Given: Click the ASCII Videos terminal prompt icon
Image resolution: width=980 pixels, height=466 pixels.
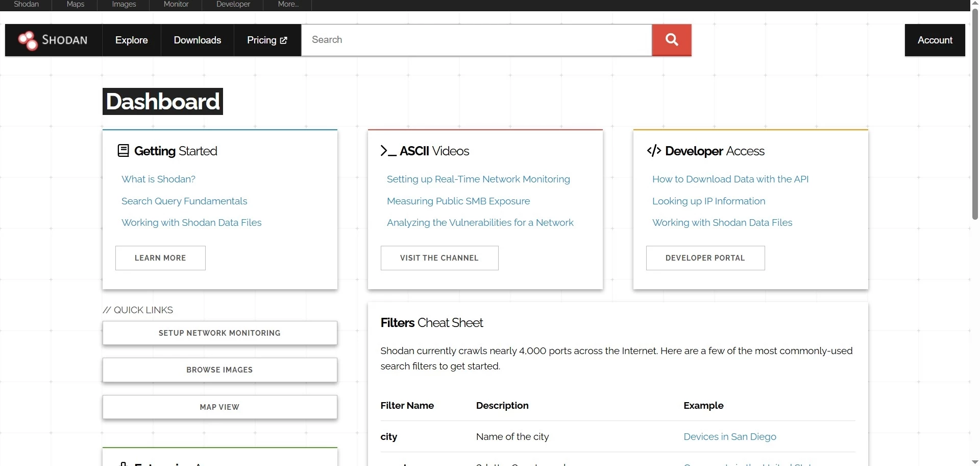Looking at the screenshot, I should (x=388, y=151).
